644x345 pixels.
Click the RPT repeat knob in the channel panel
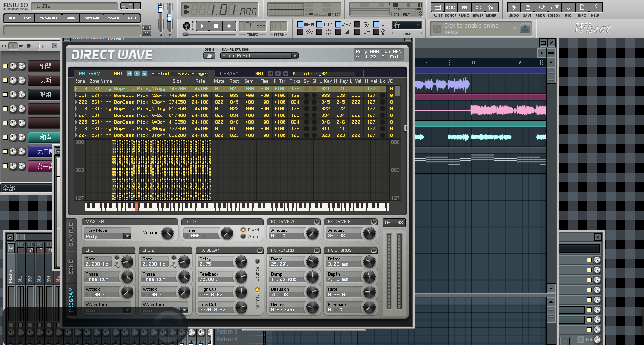(28, 46)
